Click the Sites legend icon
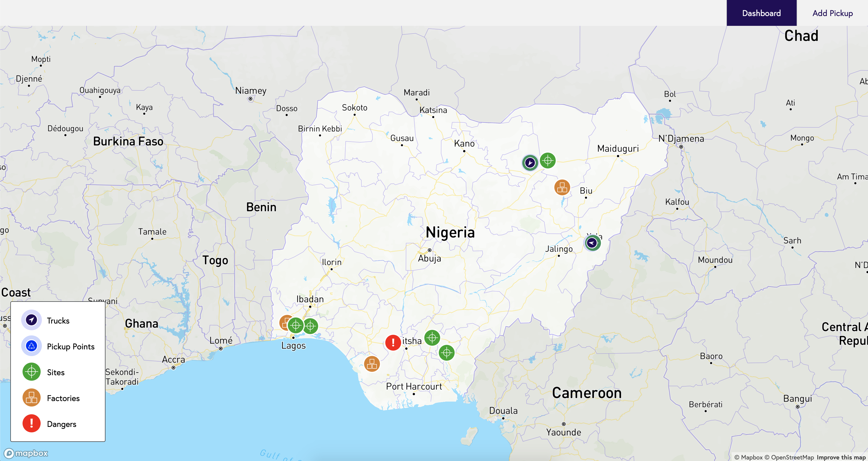Image resolution: width=868 pixels, height=461 pixels. click(31, 371)
